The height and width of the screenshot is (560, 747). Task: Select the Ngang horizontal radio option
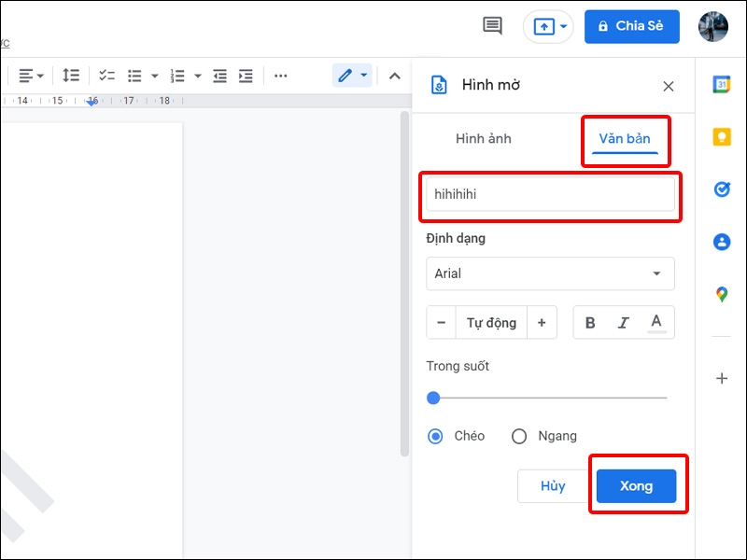click(519, 436)
